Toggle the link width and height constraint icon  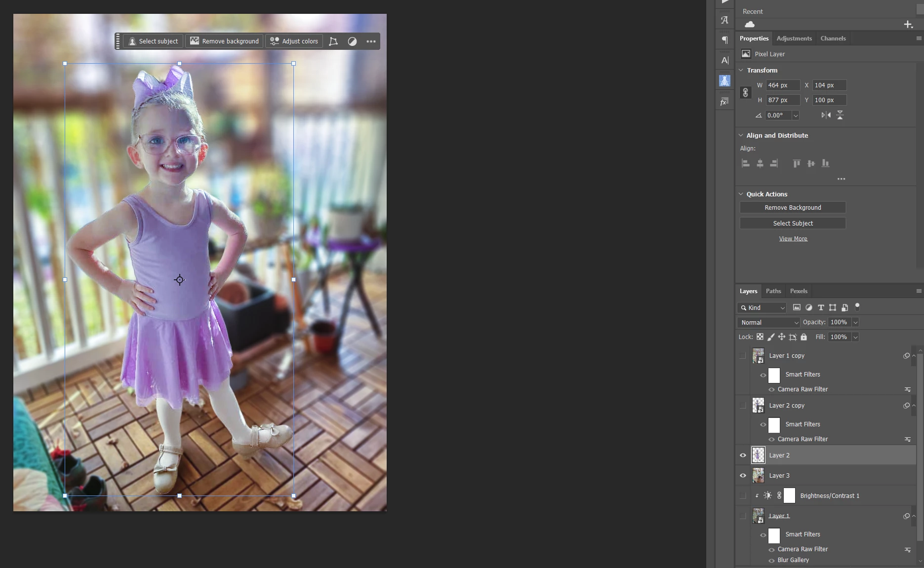[x=745, y=93]
